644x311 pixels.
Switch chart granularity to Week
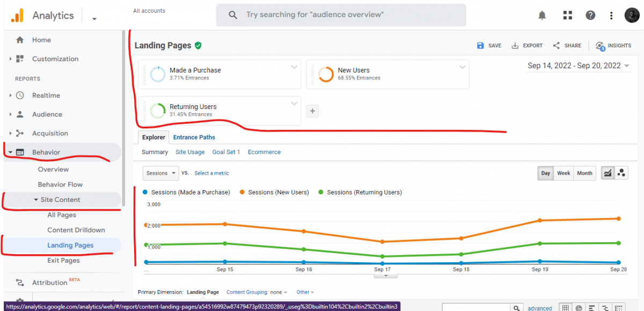[563, 173]
